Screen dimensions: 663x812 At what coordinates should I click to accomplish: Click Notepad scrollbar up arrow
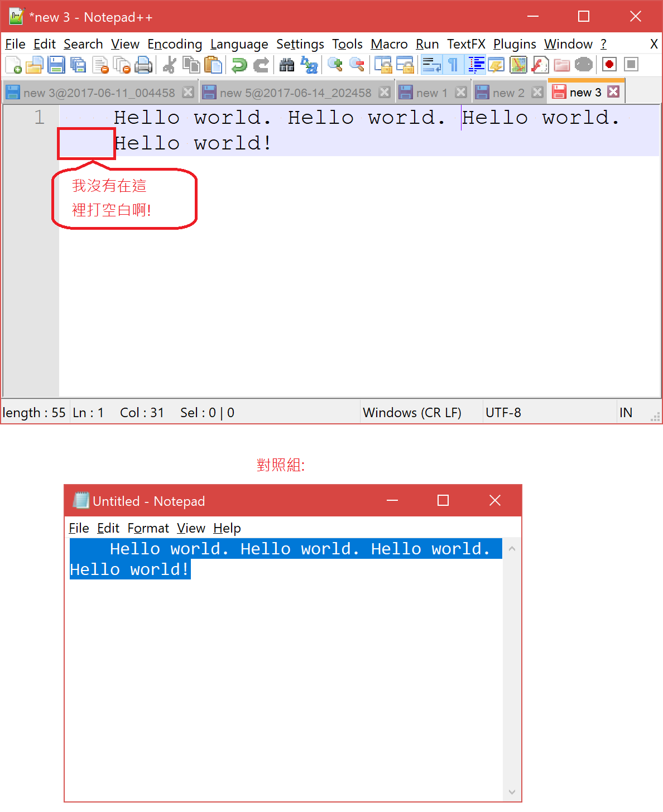coord(512,549)
